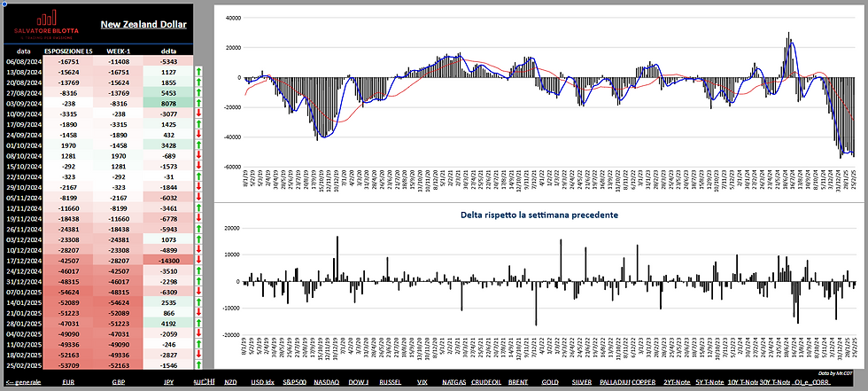This screenshot has width=868, height=391.
Task: Click the 'New Zealand Dollar' title
Action: [143, 24]
